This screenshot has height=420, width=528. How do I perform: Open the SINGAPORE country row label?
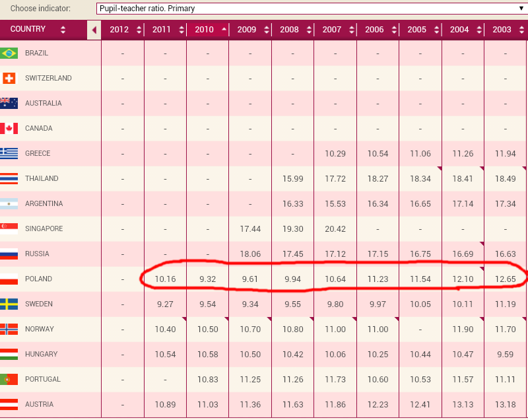[x=44, y=229]
